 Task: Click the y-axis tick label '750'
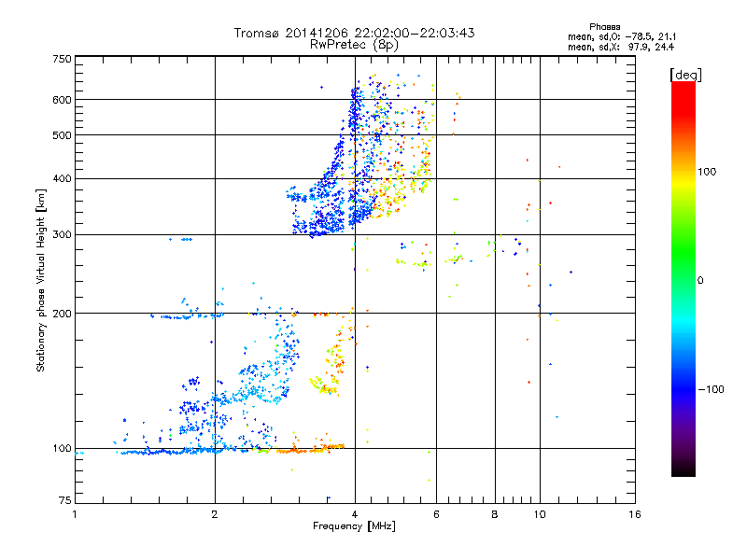62,59
